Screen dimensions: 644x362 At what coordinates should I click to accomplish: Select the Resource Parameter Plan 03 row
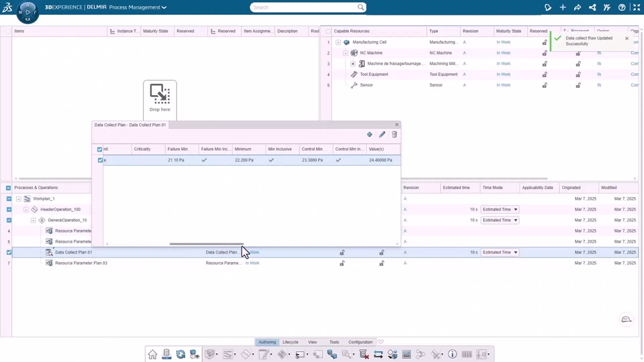click(x=325, y=263)
